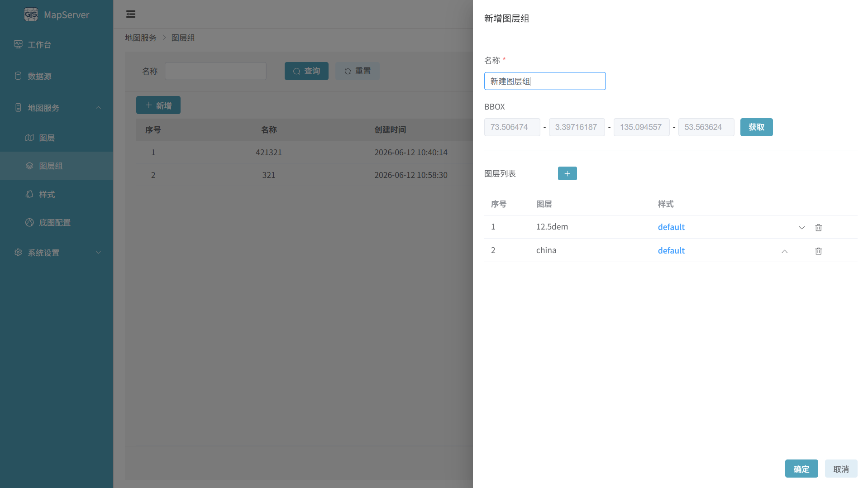The image size is (868, 488).
Task: Click the BBOX field showing 135.094557
Action: pos(642,127)
